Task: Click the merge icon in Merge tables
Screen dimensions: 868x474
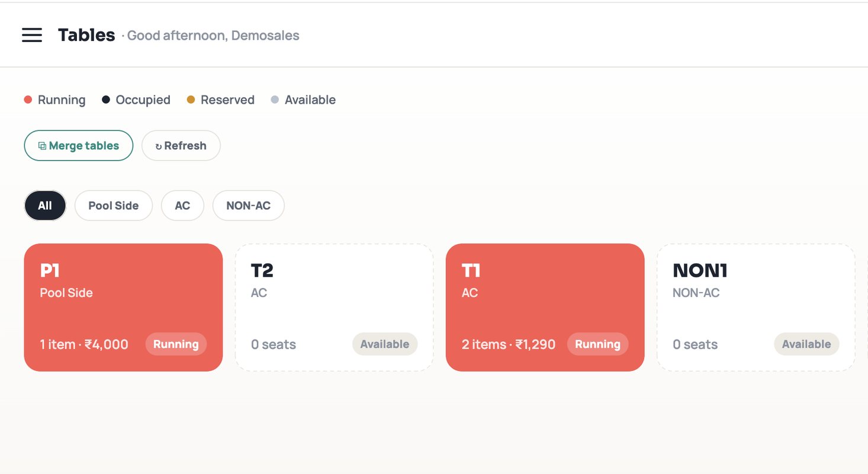Action: coord(42,146)
